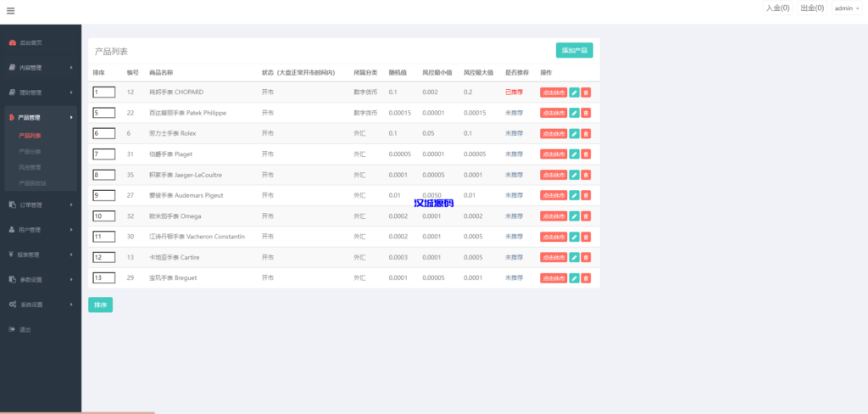
Task: Click product name 劳力士手表 Rolex
Action: pyautogui.click(x=173, y=133)
